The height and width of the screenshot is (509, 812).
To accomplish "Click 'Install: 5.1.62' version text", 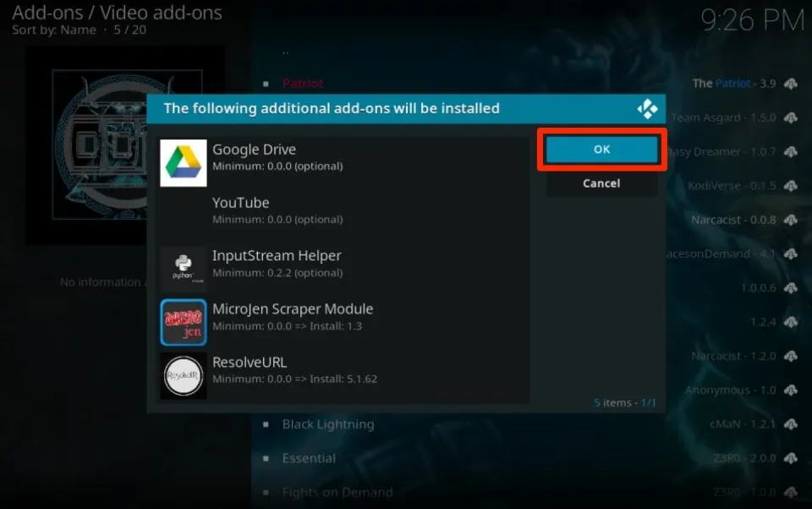I will click(343, 379).
